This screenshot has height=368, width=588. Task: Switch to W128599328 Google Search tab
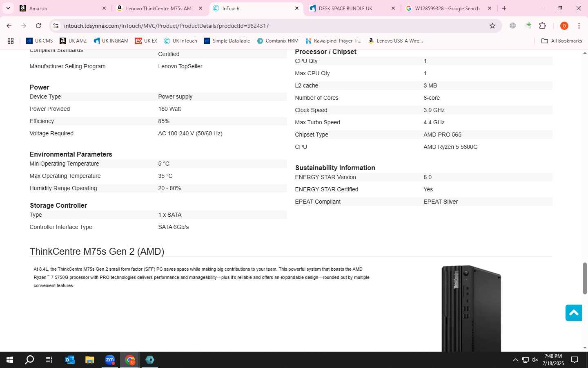pyautogui.click(x=448, y=8)
